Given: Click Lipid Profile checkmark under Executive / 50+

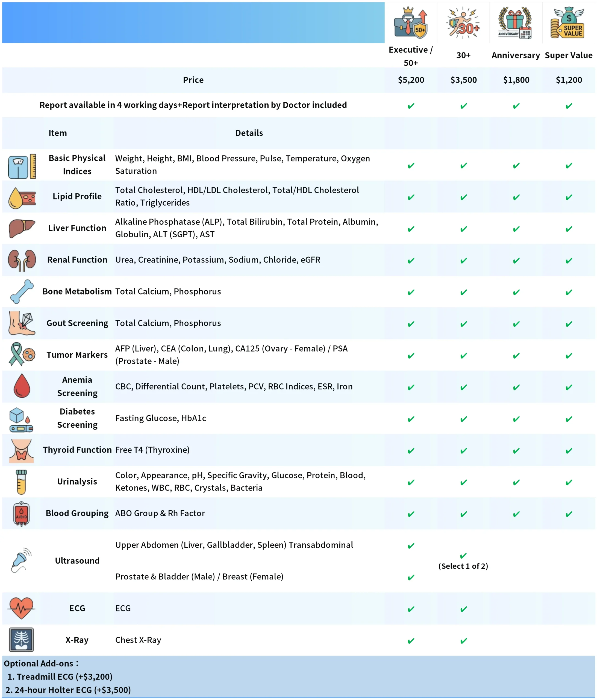Looking at the screenshot, I should 411,197.
